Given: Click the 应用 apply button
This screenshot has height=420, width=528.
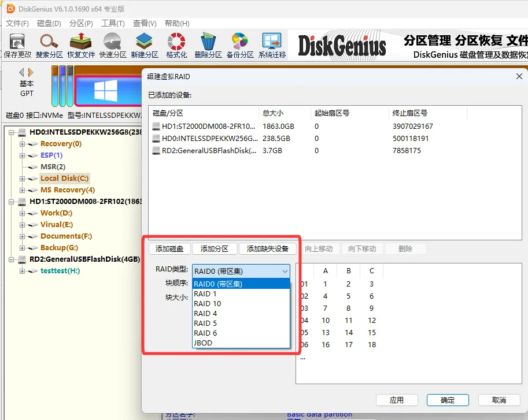Looking at the screenshot, I should pyautogui.click(x=397, y=400).
